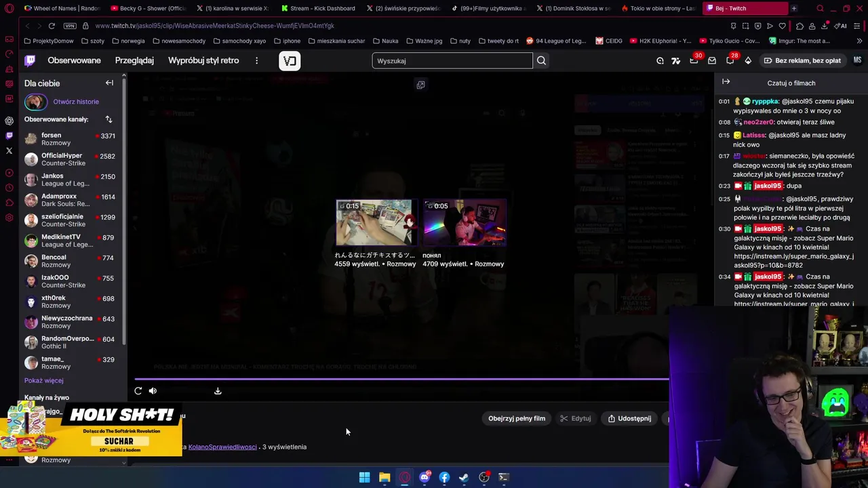
Task: Open Twitch icon in Opera sidebar
Action: pyautogui.click(x=9, y=136)
